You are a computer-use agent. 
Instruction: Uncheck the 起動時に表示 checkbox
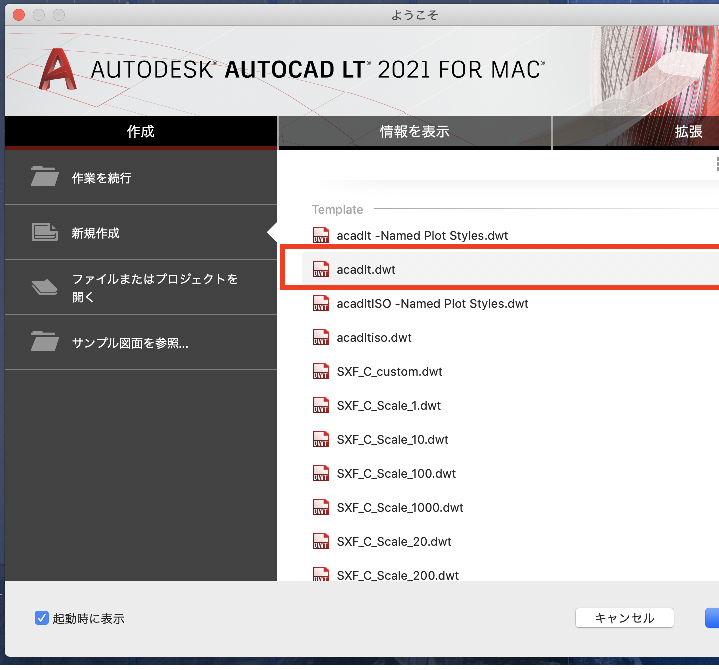click(42, 618)
